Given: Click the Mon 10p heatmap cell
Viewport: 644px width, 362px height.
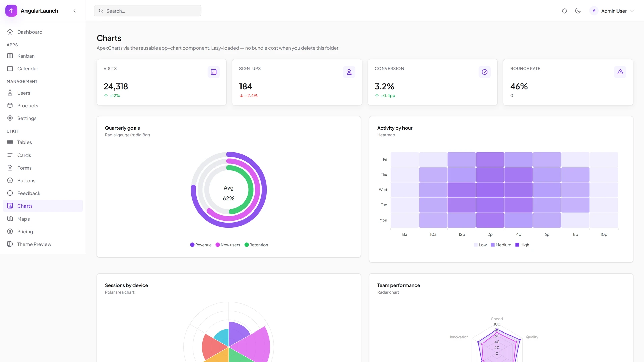Looking at the screenshot, I should (x=604, y=220).
